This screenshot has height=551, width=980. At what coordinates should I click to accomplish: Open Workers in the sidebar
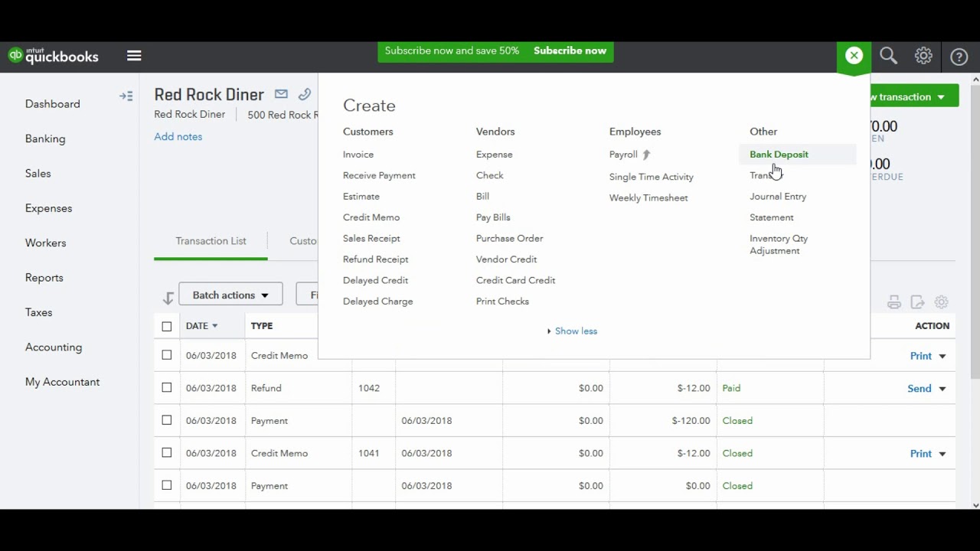(x=45, y=243)
